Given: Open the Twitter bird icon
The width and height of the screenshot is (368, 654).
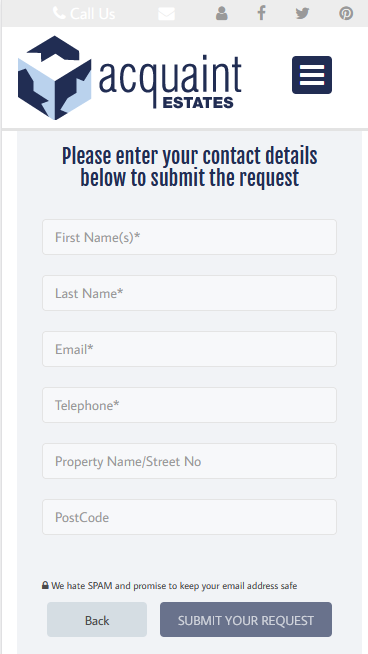Looking at the screenshot, I should click(302, 13).
